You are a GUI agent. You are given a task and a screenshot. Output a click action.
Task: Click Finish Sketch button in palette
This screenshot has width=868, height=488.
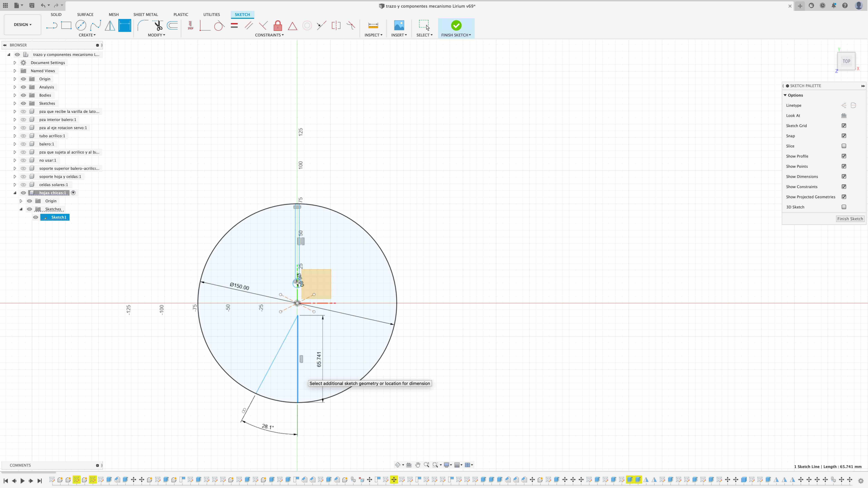(x=850, y=219)
